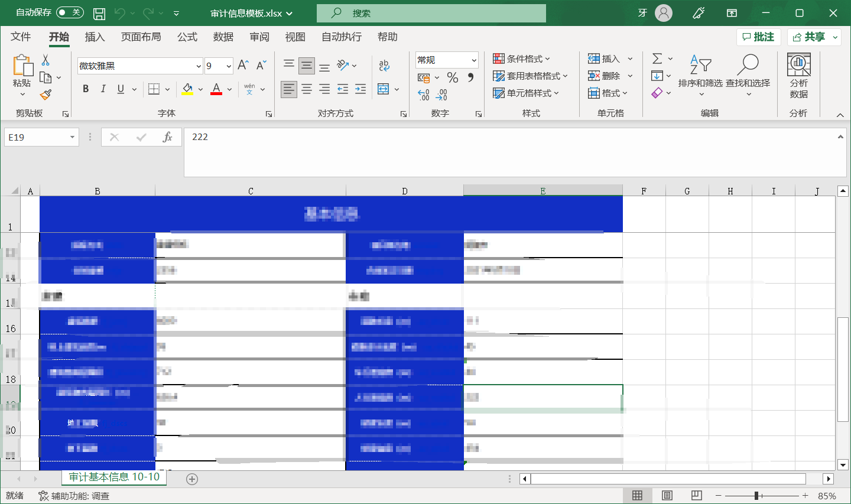The height and width of the screenshot is (504, 851).
Task: Open the File menu
Action: pos(21,37)
